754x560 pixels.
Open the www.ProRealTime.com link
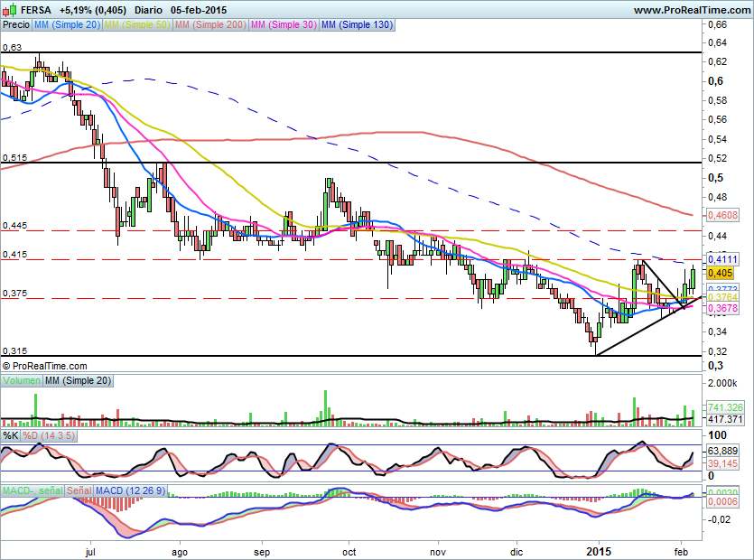(691, 9)
